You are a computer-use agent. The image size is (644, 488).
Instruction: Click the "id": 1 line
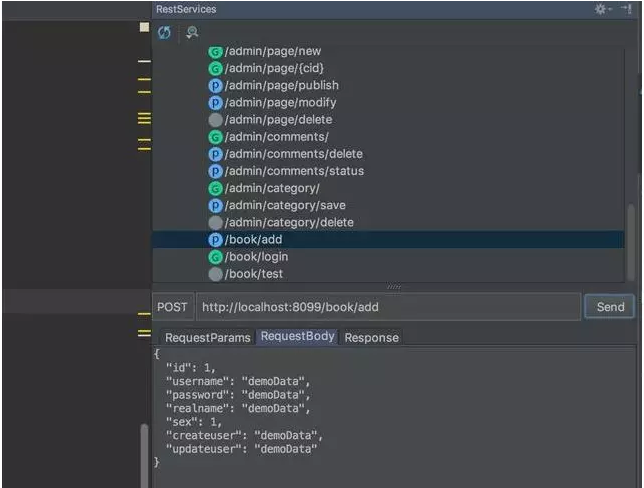(190, 368)
